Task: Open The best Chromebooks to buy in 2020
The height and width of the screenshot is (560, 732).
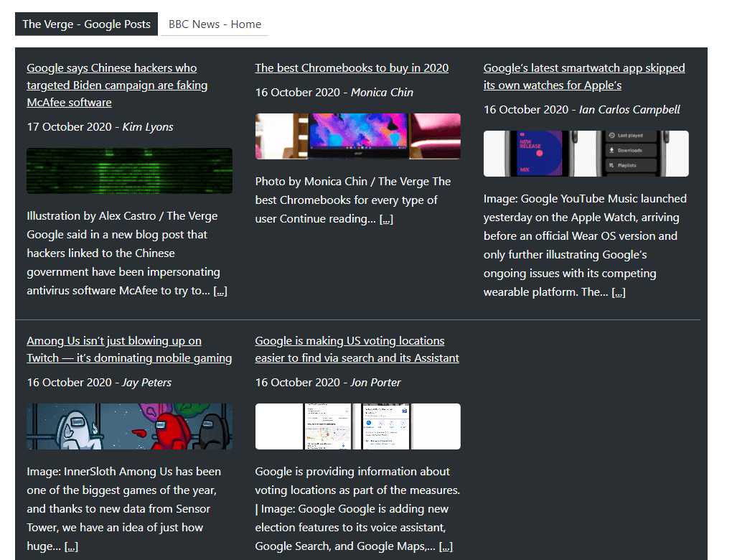Action: coord(352,67)
